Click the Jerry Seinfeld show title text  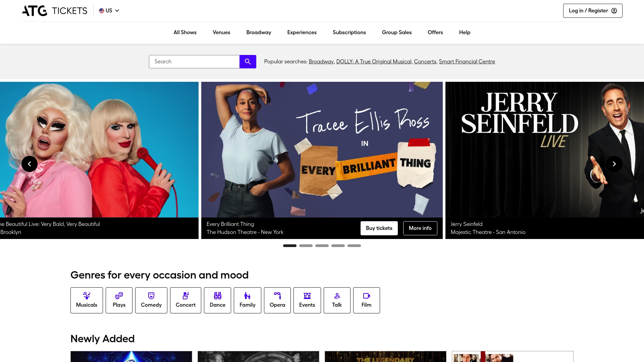[467, 224]
